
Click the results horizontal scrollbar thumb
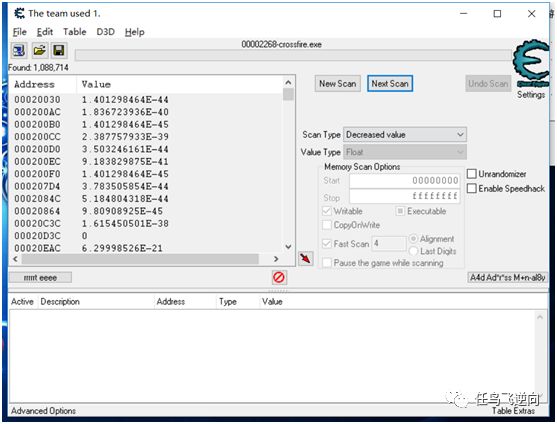point(140,259)
